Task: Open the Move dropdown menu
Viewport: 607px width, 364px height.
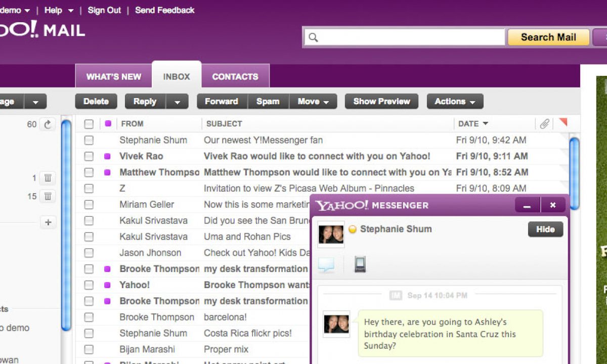Action: [314, 102]
